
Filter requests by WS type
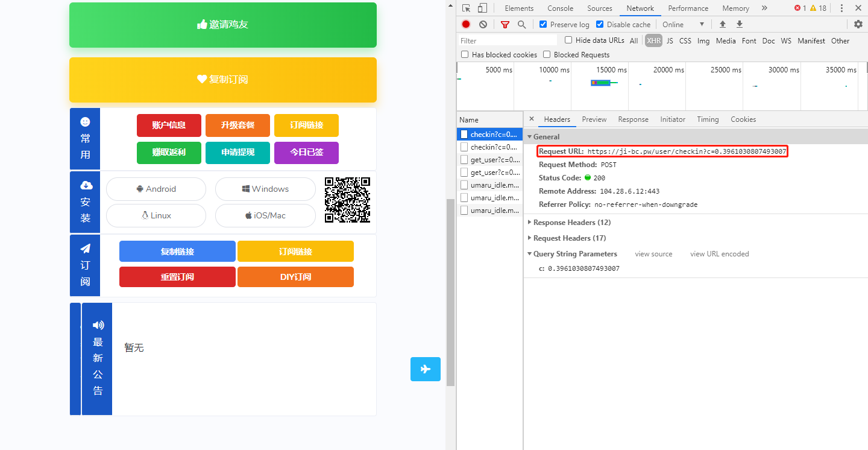coord(786,40)
